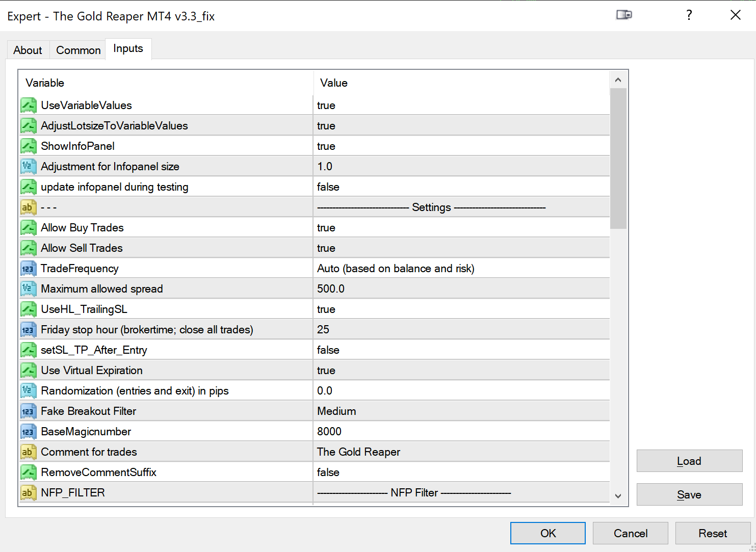Click the boolean icon beside UseVariableValues
This screenshot has width=756, height=552.
[x=28, y=106]
